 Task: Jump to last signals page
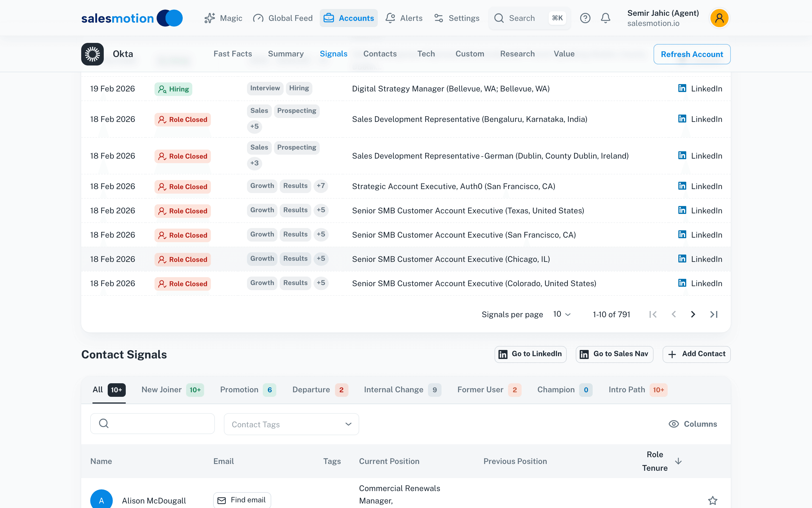[714, 314]
